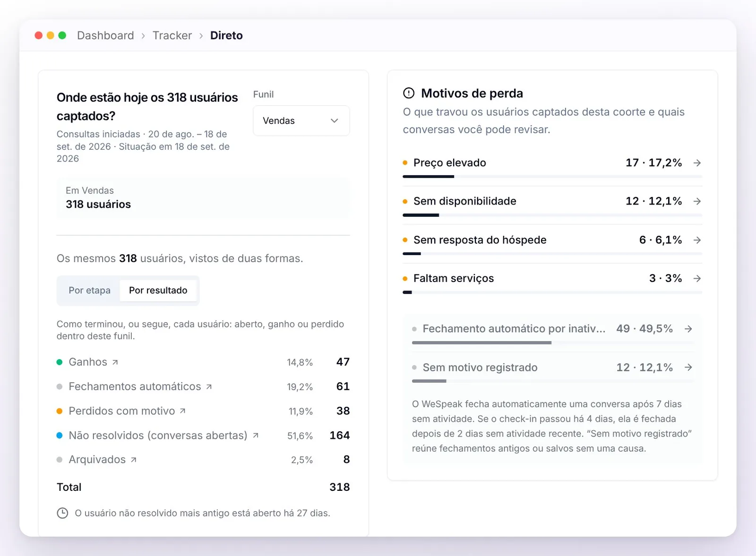Click the alert icon beside Motivos de perda
This screenshot has width=756, height=556.
tap(409, 94)
